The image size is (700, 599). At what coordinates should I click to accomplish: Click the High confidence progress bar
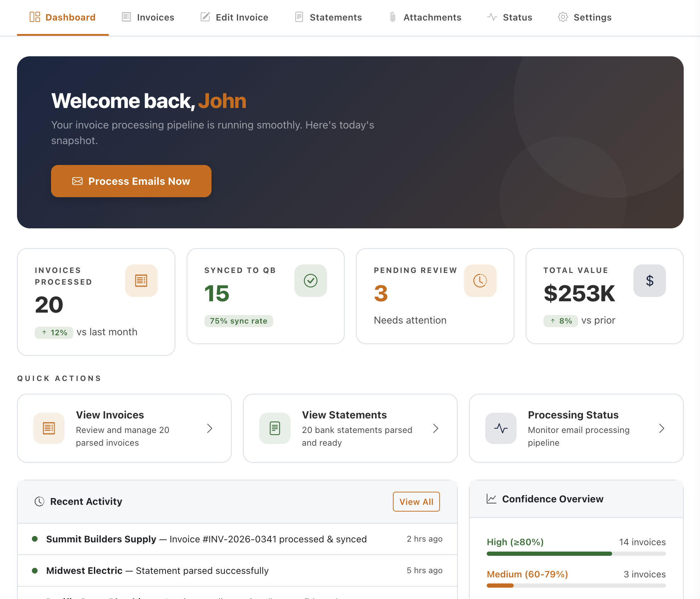click(x=576, y=554)
